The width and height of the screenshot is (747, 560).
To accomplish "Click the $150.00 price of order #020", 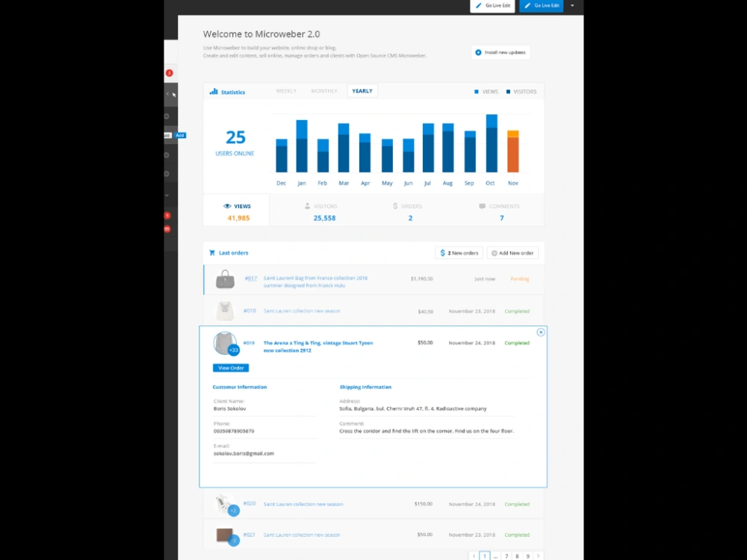I will [x=424, y=504].
